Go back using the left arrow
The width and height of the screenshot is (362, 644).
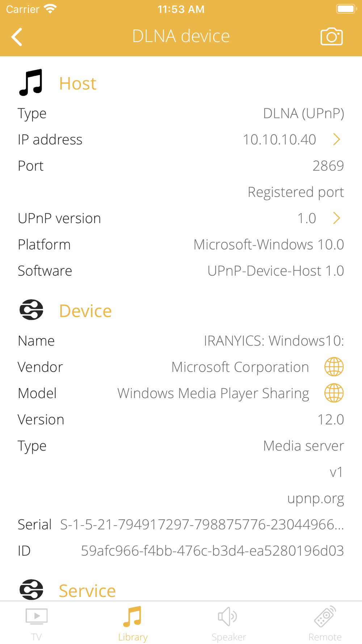coord(17,37)
